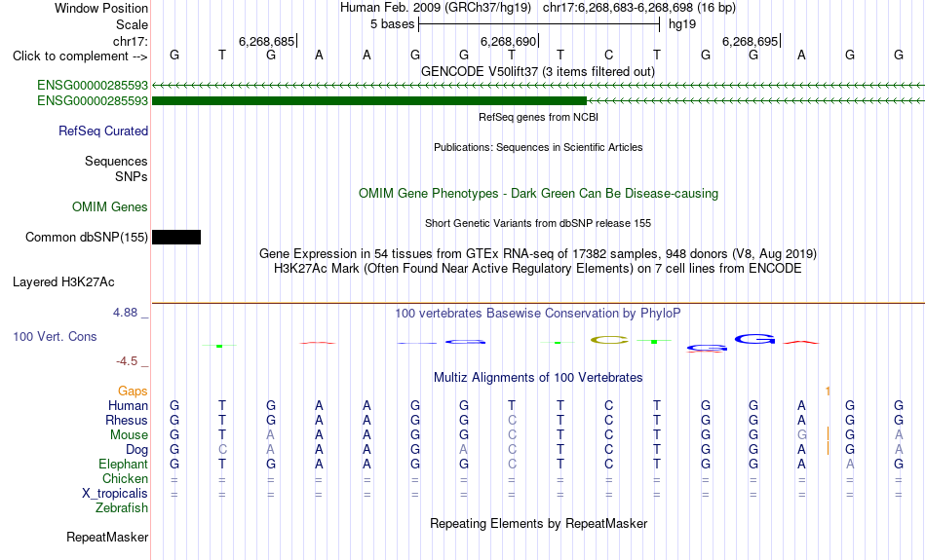926x560 pixels.
Task: Click the upper ENSG00000285593 gene label
Action: pyautogui.click(x=93, y=86)
